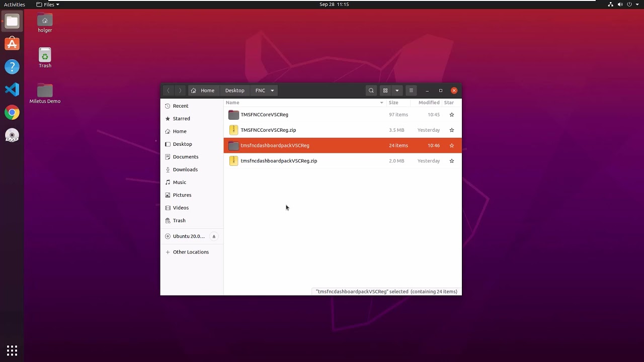The width and height of the screenshot is (644, 362).
Task: Click the DVD disc icon in the dock
Action: pyautogui.click(x=12, y=135)
